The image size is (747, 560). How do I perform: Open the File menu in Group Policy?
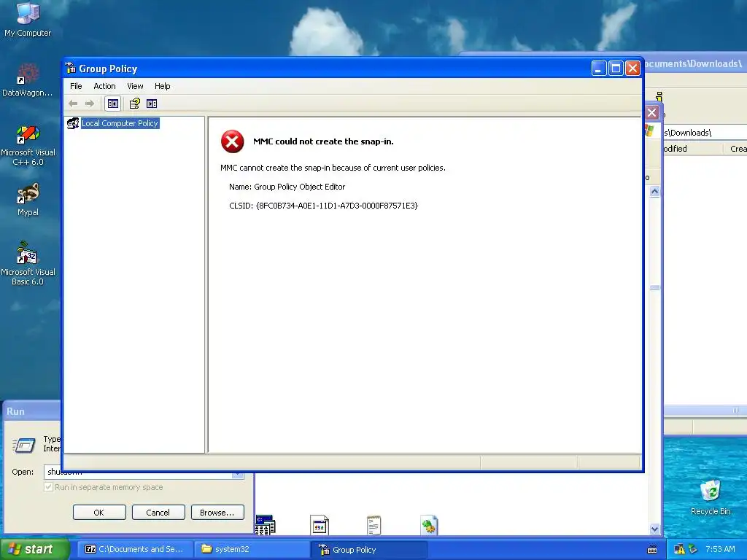tap(76, 86)
